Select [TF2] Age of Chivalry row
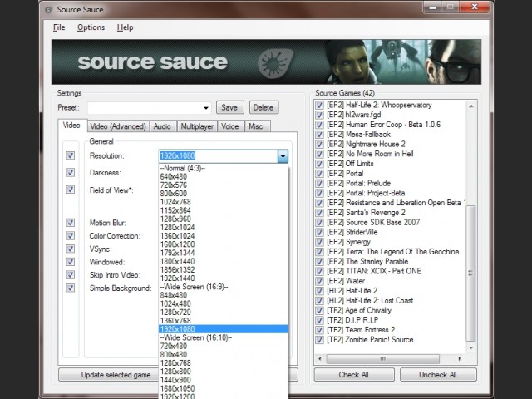This screenshot has height=399, width=532. (x=359, y=310)
